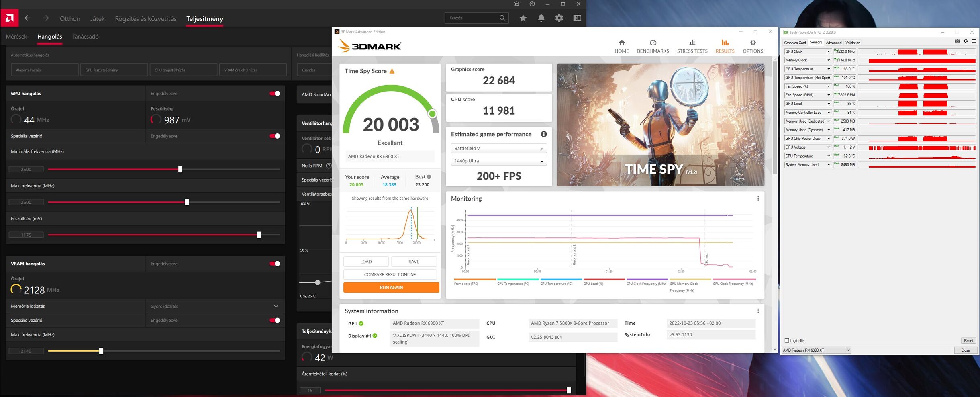
Task: Open 3DMark BENCHMARKS section
Action: [653, 47]
